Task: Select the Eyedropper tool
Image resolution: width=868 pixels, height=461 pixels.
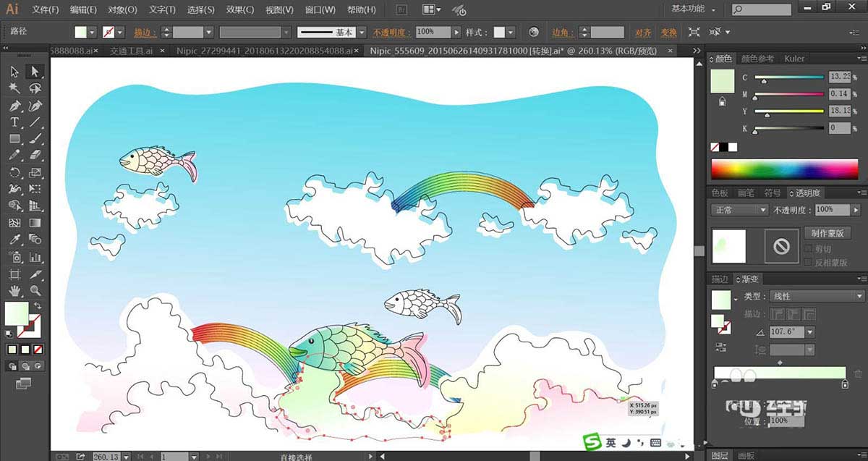Action: point(14,240)
